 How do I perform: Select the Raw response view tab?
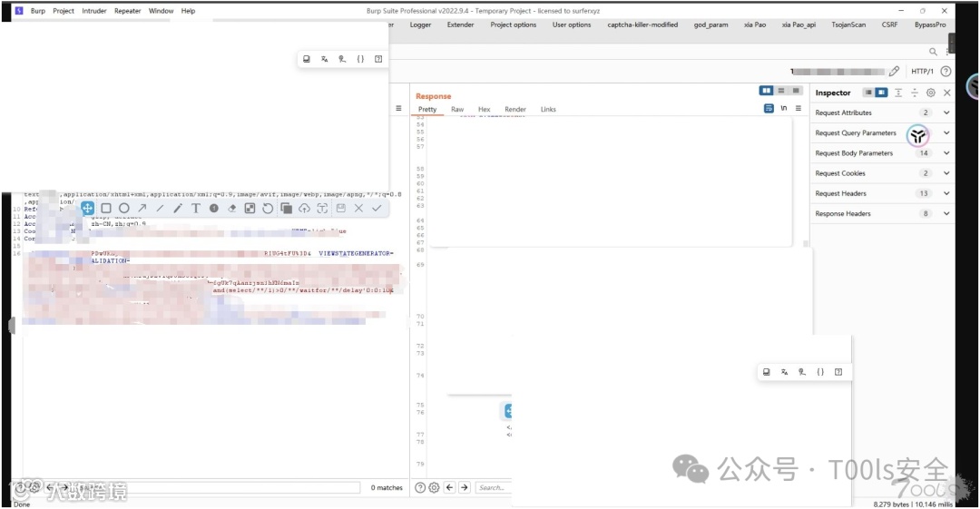click(x=457, y=109)
